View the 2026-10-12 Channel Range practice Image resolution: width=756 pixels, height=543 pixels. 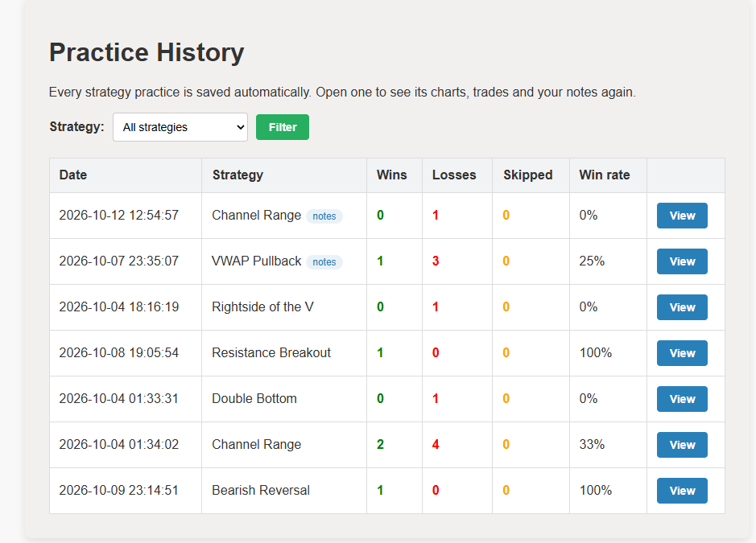point(682,216)
